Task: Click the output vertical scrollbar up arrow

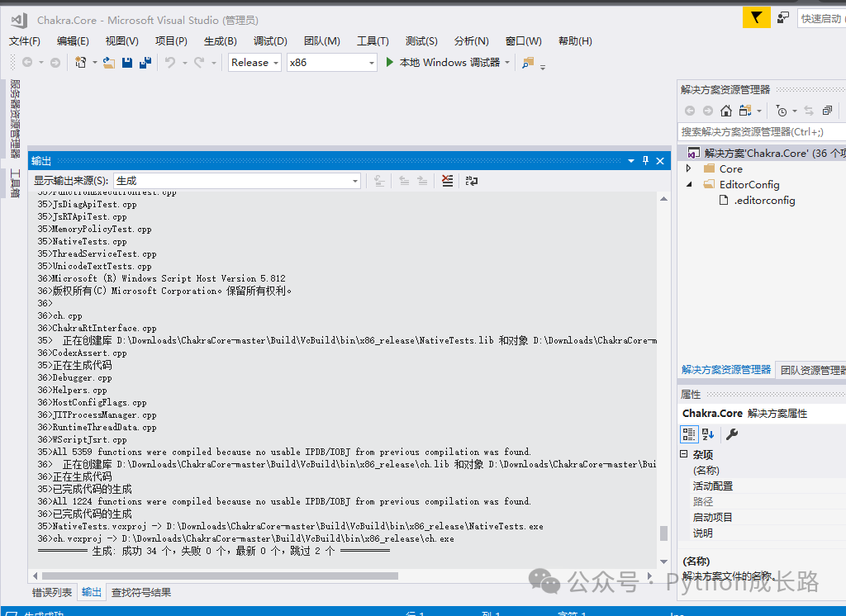Action: click(x=663, y=199)
